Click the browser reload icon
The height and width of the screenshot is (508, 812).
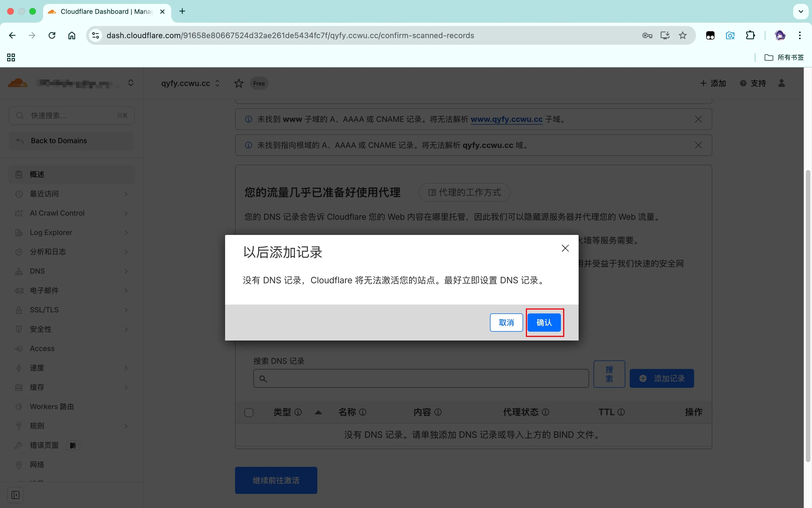(52, 36)
